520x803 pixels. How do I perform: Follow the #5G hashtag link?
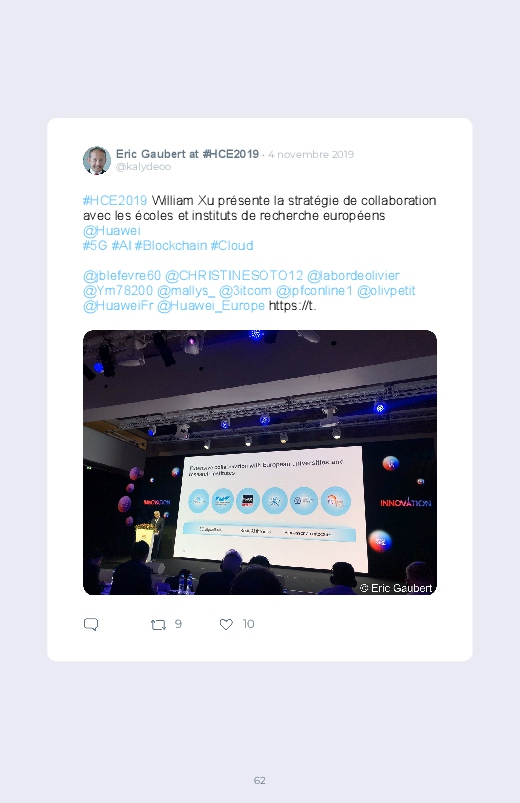tap(95, 245)
